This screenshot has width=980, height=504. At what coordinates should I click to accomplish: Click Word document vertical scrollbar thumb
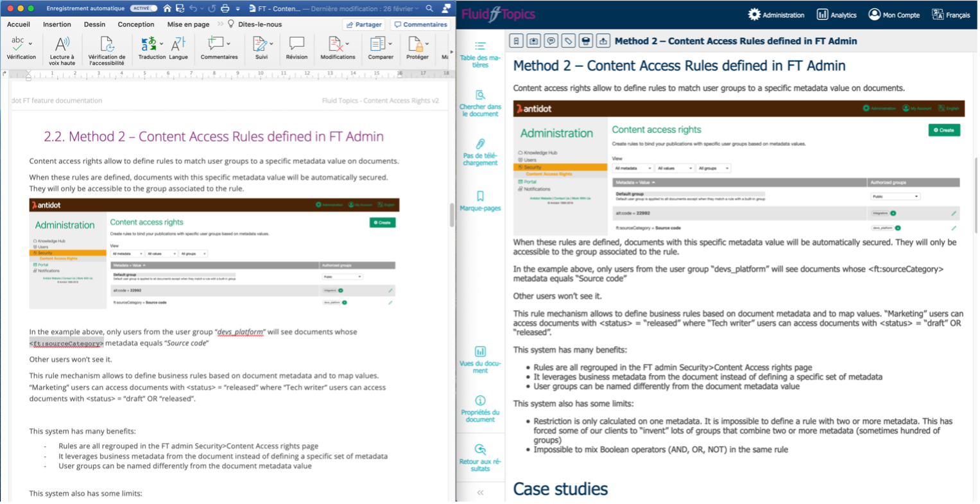coord(452,216)
